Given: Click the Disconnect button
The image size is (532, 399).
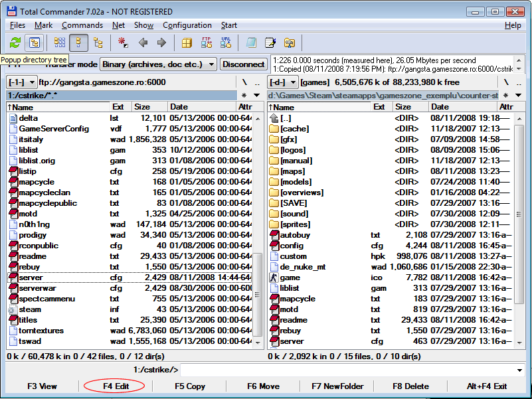Looking at the screenshot, I should pos(244,64).
